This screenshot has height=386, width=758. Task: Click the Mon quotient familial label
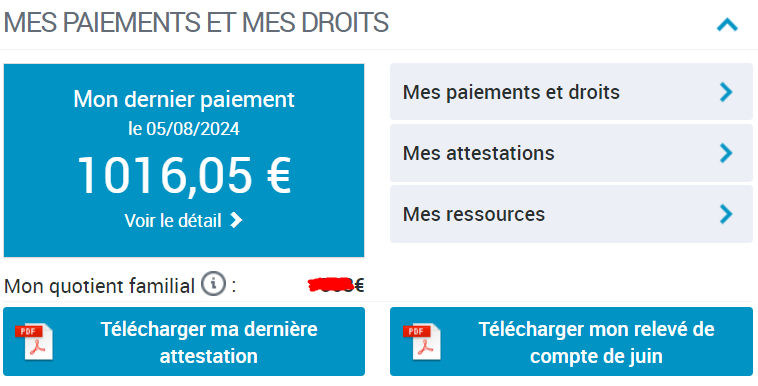(x=99, y=286)
